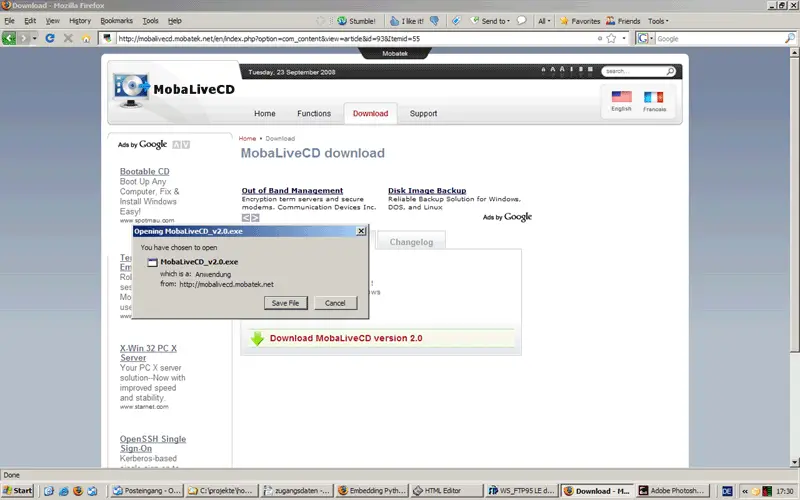
Task: Click the next ad arrow under ads
Action: pos(256,218)
